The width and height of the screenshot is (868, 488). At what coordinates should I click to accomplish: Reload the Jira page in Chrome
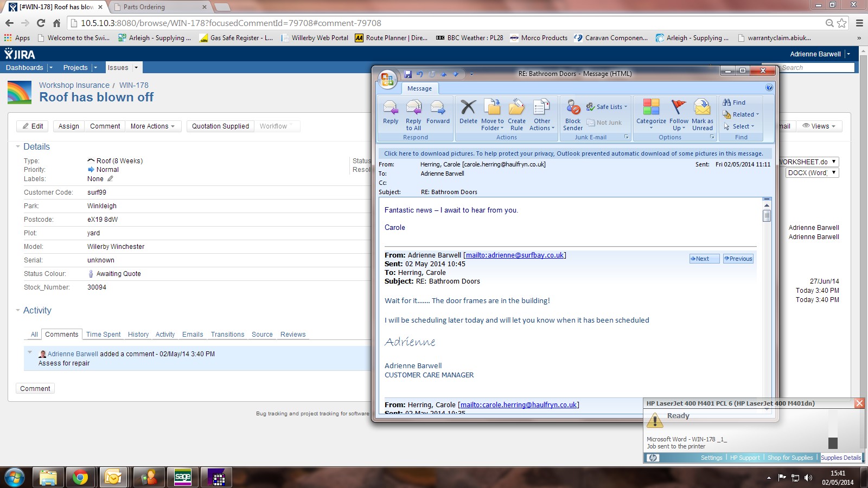(41, 23)
